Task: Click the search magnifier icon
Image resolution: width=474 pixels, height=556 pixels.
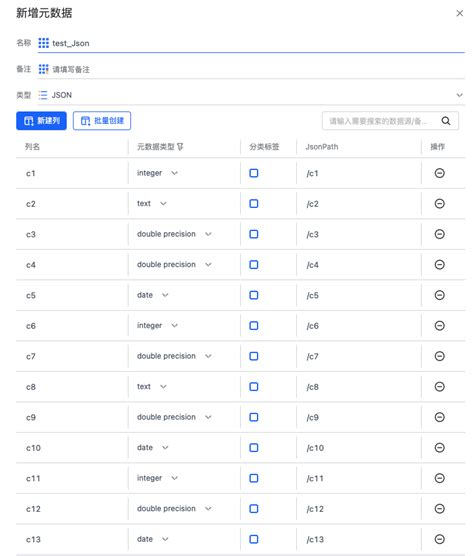Action: (446, 121)
